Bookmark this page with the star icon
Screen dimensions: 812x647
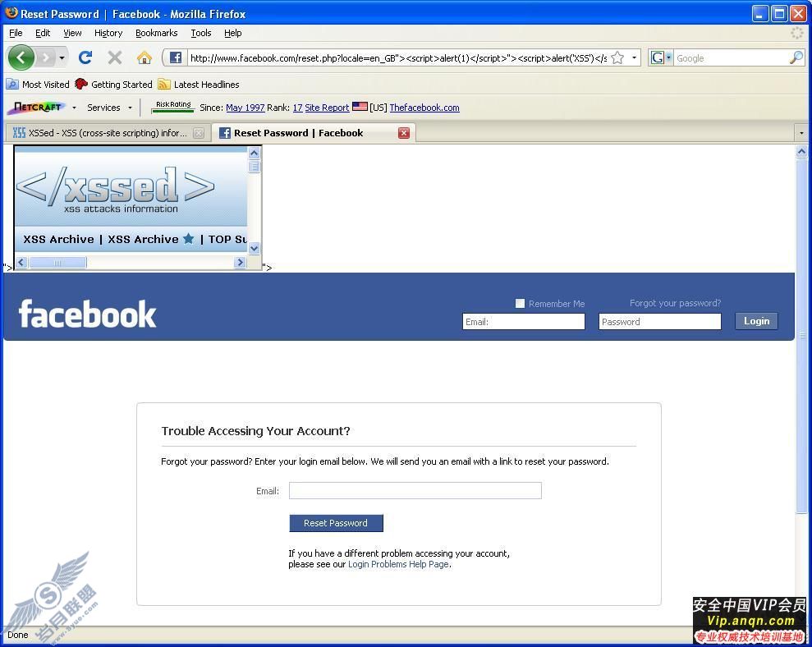[x=617, y=58]
